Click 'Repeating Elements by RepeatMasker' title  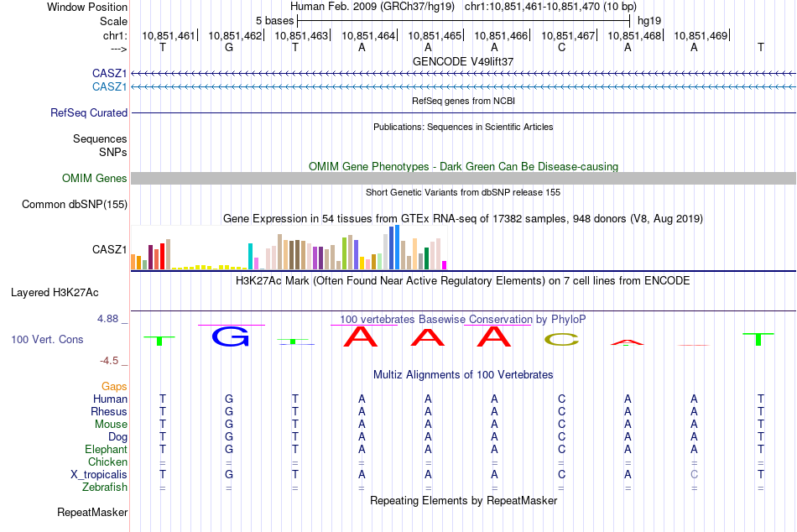tap(463, 500)
